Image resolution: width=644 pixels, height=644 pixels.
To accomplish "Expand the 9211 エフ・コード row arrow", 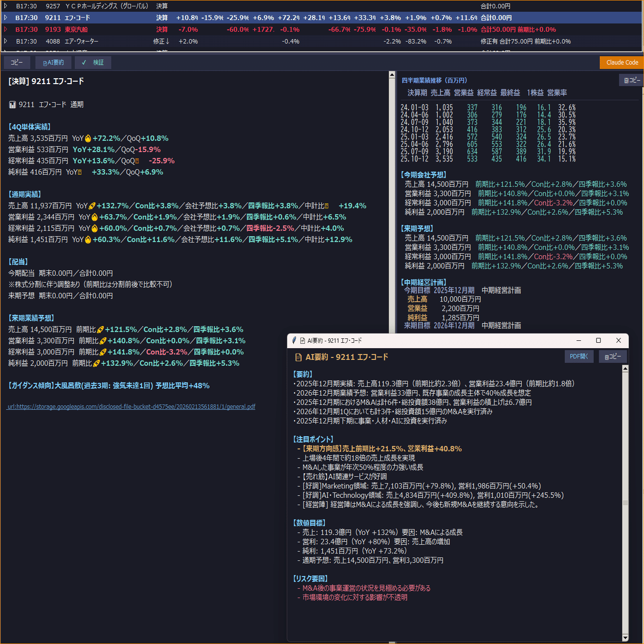I will [5, 18].
